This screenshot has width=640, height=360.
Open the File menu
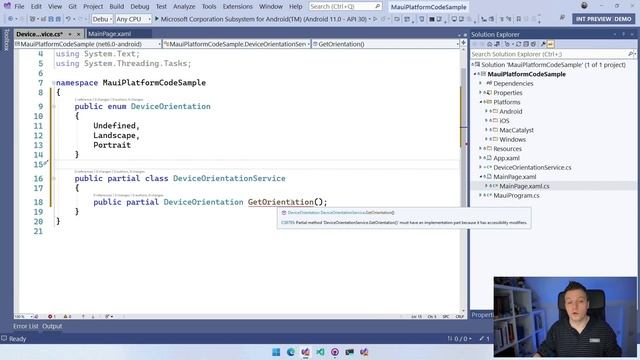point(19,7)
